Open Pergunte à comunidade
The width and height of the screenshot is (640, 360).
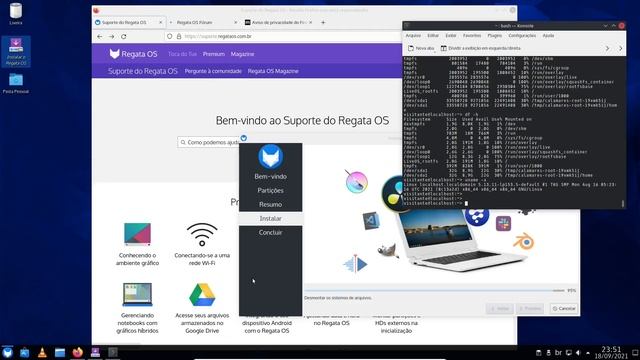(x=213, y=71)
